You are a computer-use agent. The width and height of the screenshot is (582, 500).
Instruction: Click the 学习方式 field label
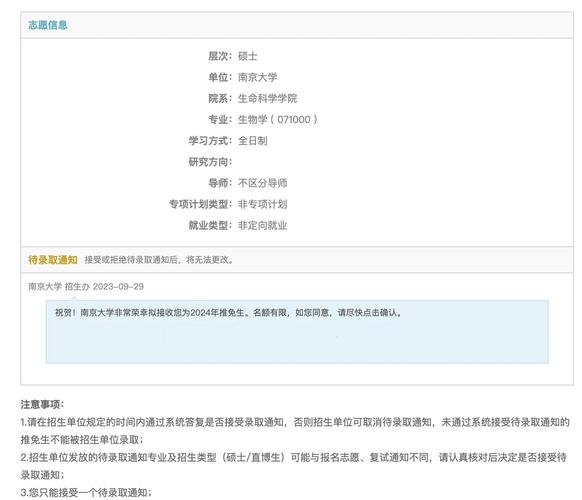[210, 141]
